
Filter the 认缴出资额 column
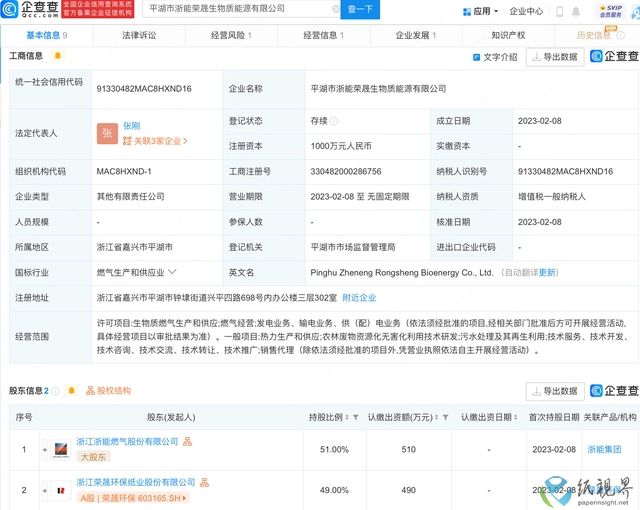445,417
